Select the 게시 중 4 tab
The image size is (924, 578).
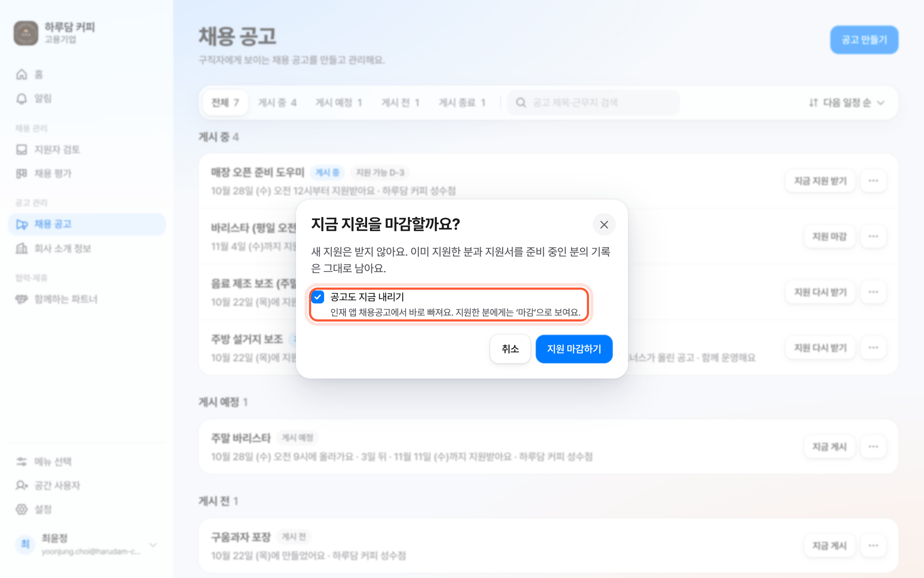(277, 103)
